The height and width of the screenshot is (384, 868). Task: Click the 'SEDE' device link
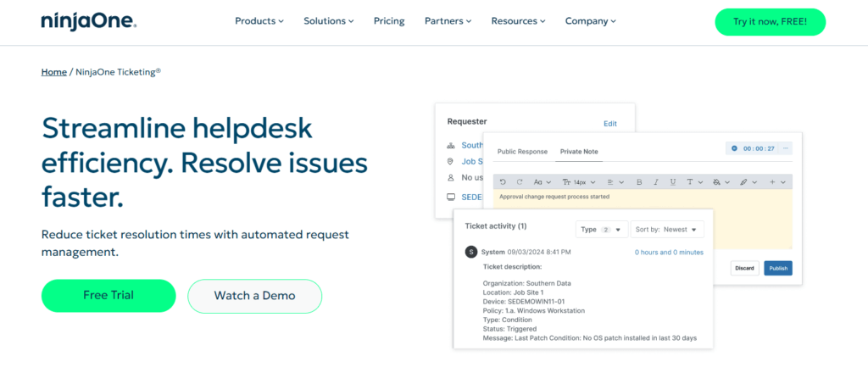(473, 197)
